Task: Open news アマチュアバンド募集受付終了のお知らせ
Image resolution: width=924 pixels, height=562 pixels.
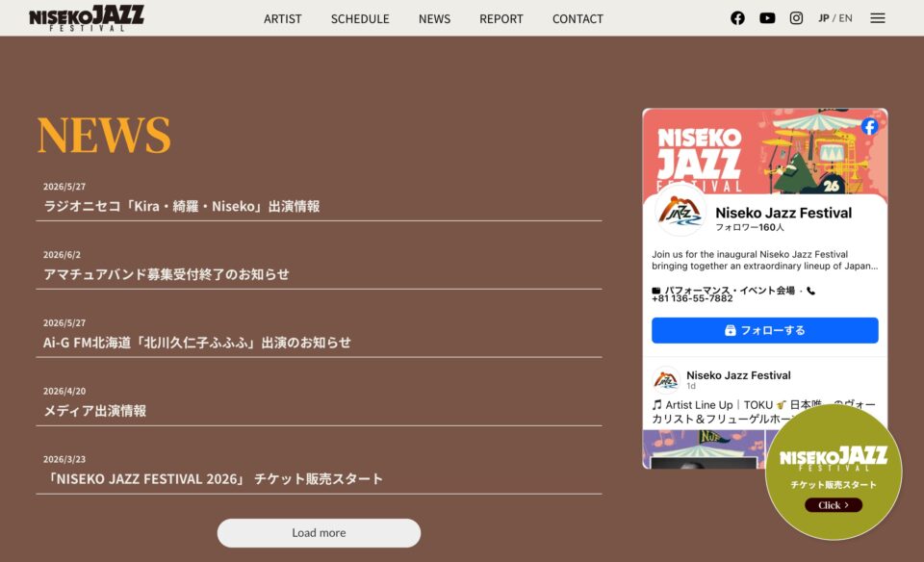Action: pos(167,274)
